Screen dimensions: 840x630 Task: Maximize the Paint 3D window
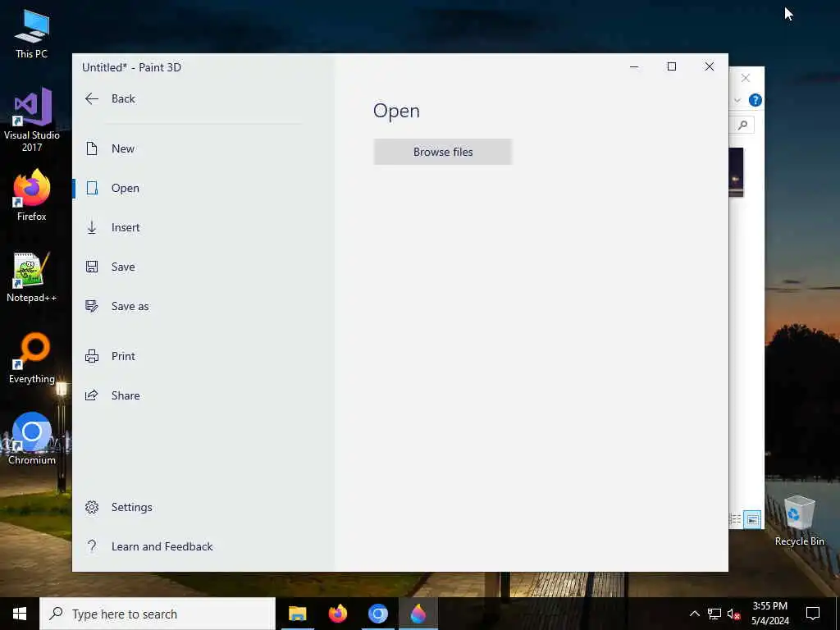point(672,66)
